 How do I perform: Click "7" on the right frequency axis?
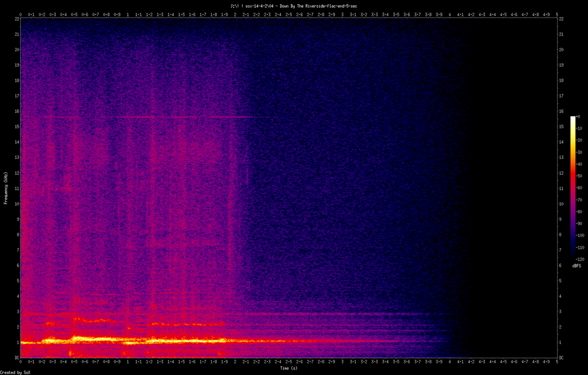pos(560,250)
